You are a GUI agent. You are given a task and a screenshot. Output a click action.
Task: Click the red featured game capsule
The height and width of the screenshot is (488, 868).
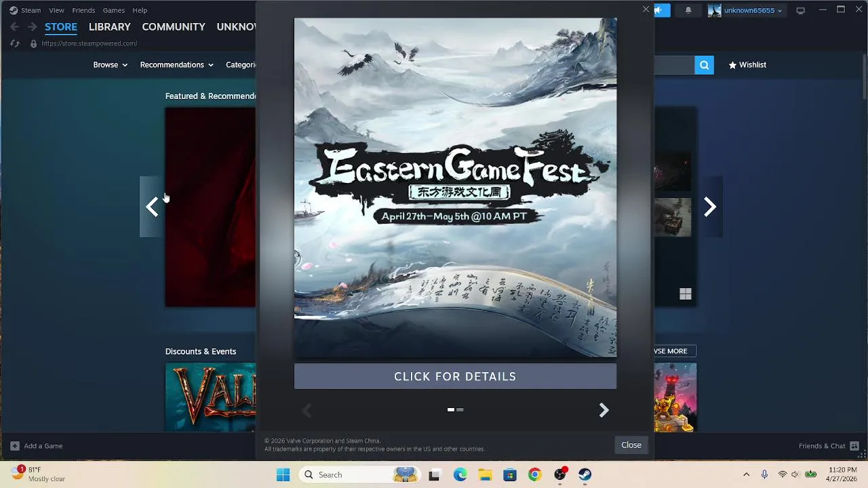tap(211, 207)
